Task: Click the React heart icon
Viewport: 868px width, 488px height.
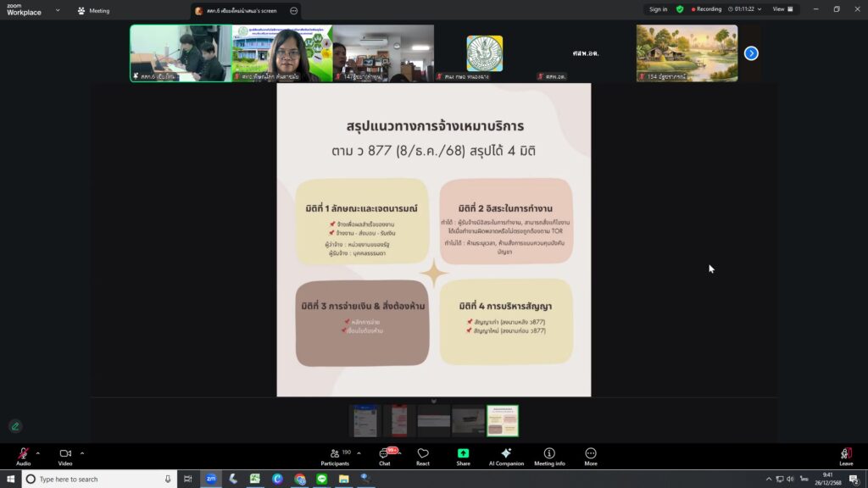Action: [x=422, y=456]
